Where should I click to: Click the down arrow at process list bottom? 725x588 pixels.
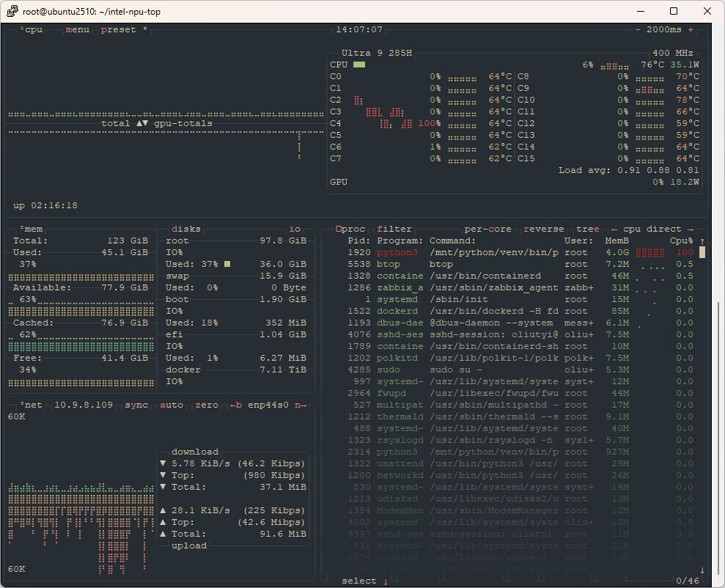(702, 570)
